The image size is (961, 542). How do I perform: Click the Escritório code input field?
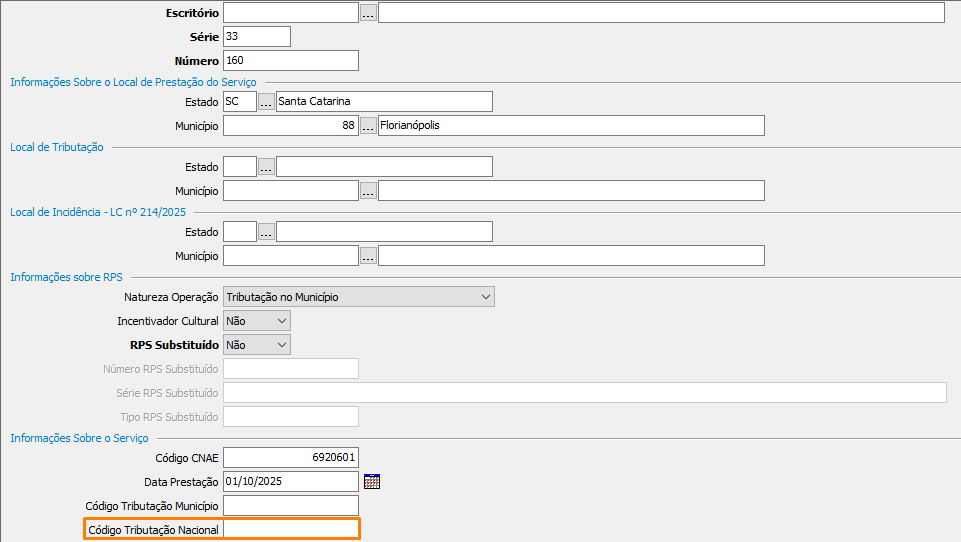(290, 13)
